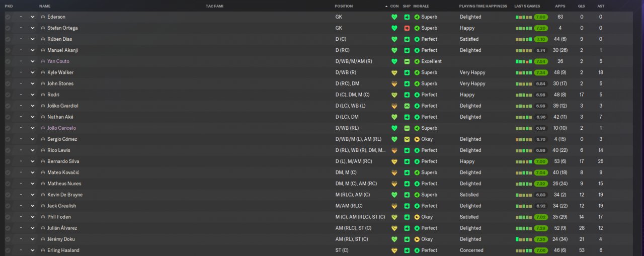This screenshot has height=256, width=644.
Task: Click Sergio Gómez's yellow sharpness icon
Action: 407,139
